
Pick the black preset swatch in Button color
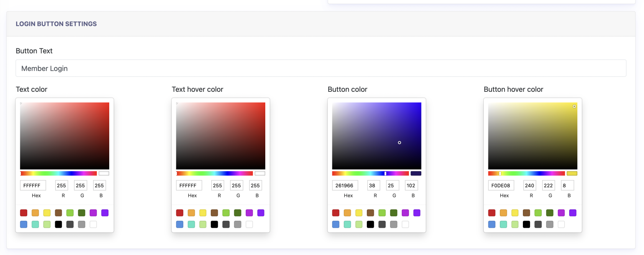[x=370, y=224]
